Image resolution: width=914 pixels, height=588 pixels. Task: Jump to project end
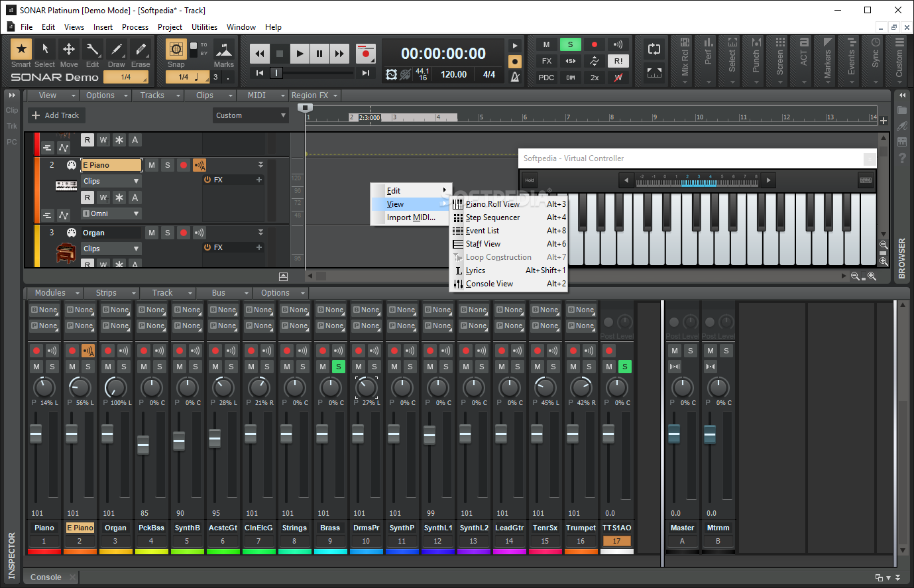(x=365, y=73)
